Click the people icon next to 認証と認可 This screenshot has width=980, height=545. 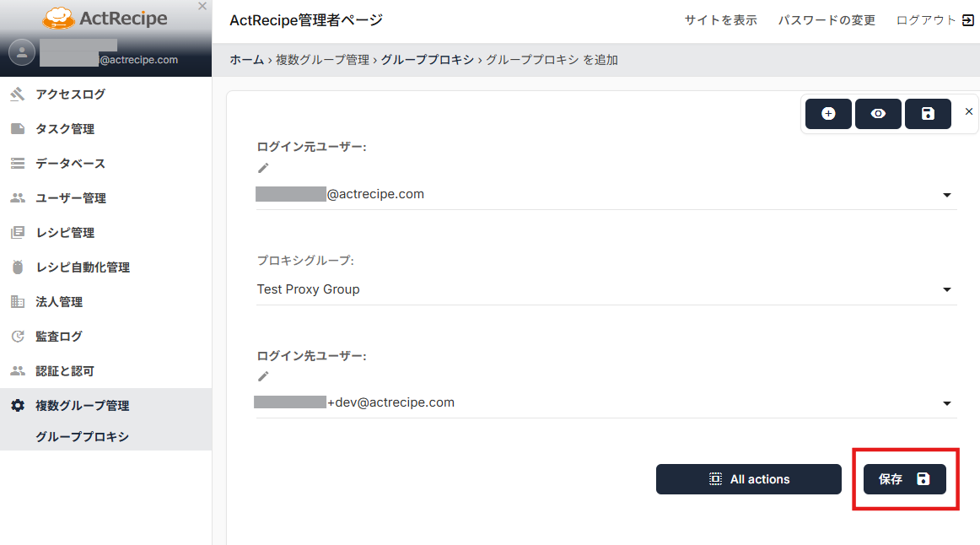point(18,371)
